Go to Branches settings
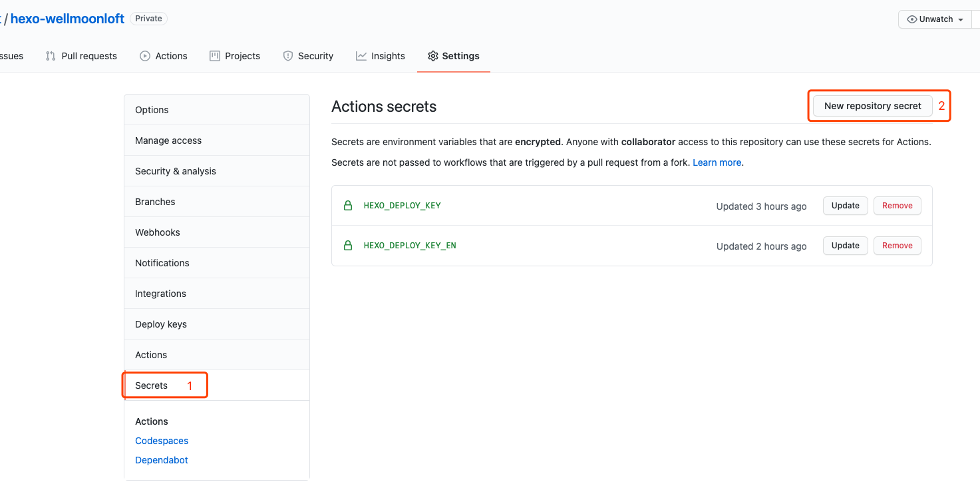 click(x=217, y=202)
